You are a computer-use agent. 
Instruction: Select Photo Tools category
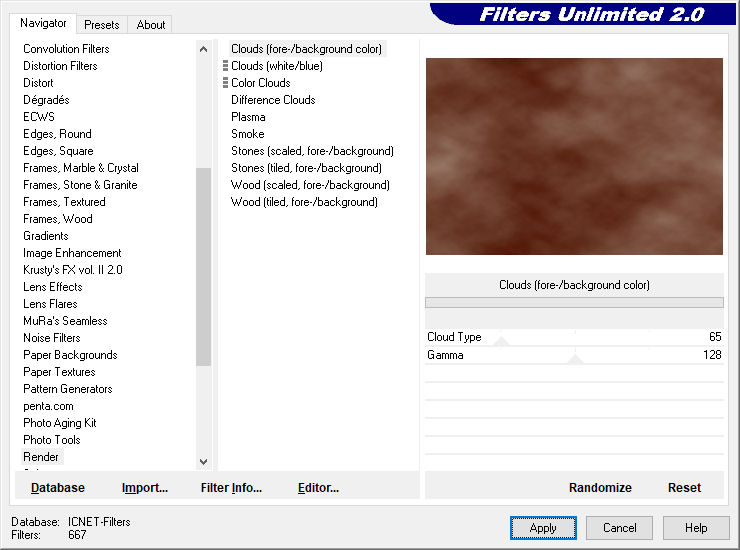[x=51, y=440]
